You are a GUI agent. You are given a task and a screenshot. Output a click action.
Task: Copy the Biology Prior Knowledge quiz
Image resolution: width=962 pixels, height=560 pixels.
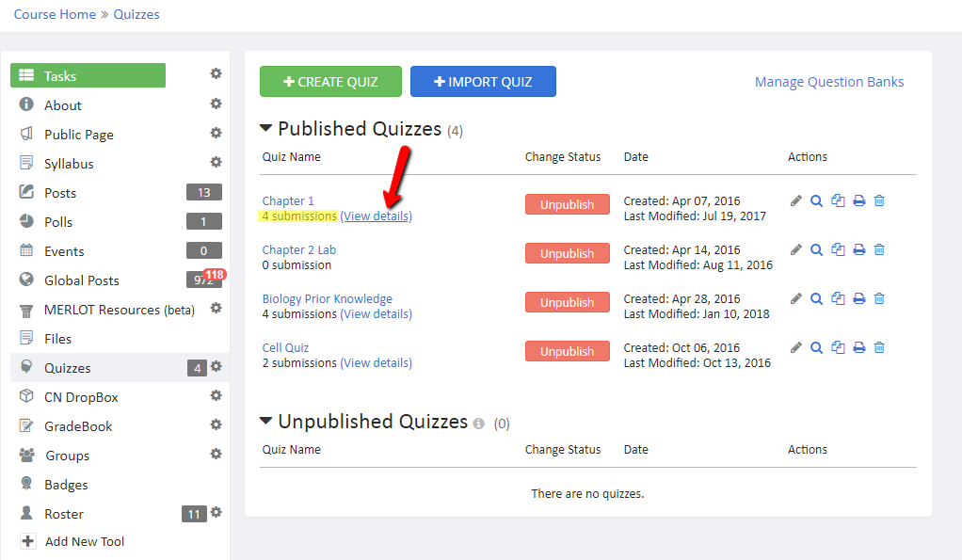838,298
